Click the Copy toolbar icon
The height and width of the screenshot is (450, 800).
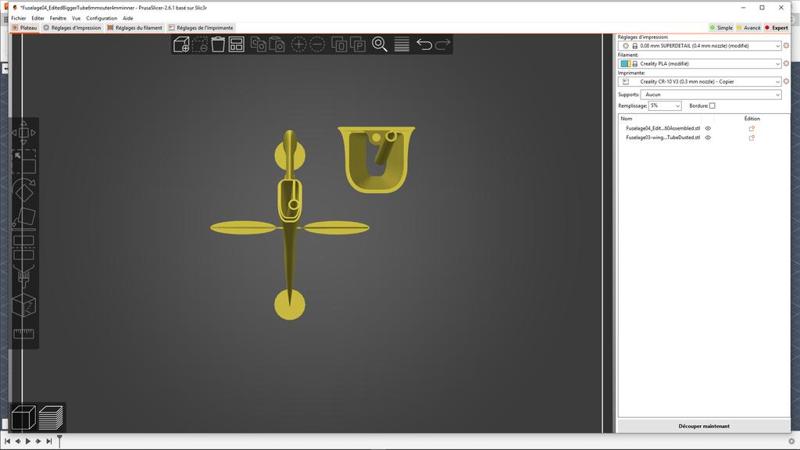click(258, 44)
